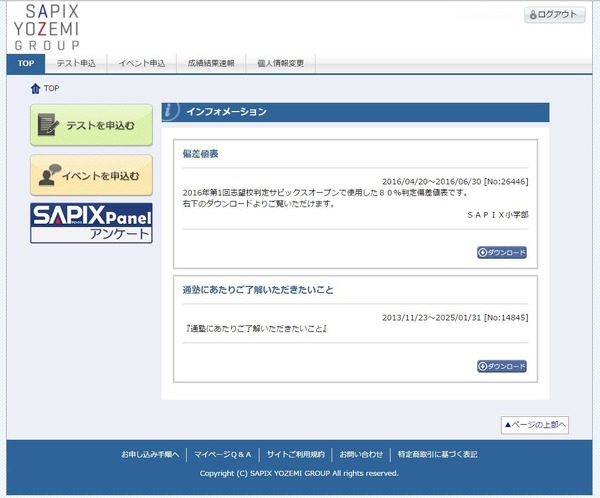The width and height of the screenshot is (600, 498).
Task: Click the information 'i' icon in header
Action: [x=170, y=112]
